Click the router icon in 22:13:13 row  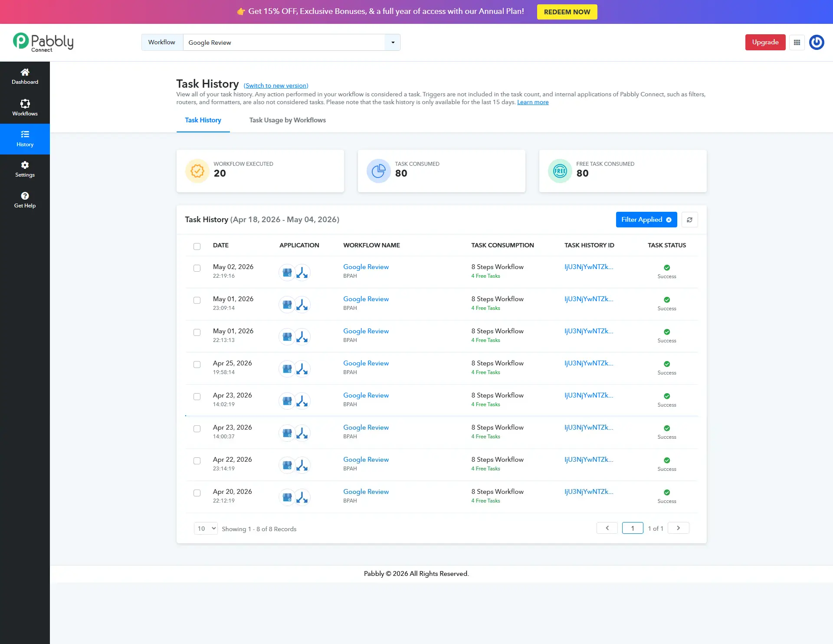click(302, 337)
